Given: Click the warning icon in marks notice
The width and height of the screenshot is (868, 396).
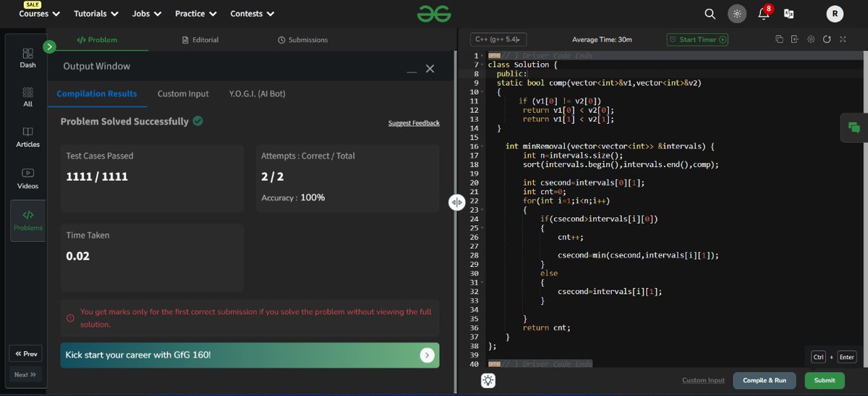Looking at the screenshot, I should (70, 318).
